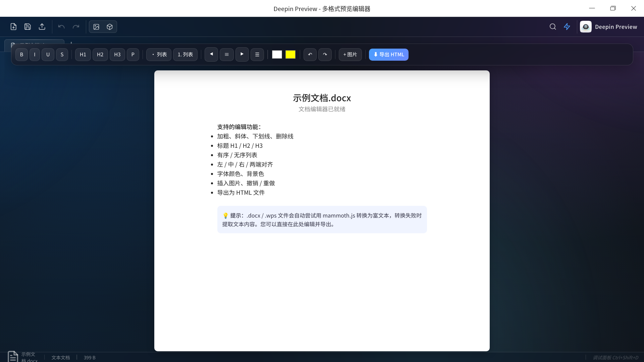Click the redo arrow in top toolbar
The width and height of the screenshot is (644, 362).
pyautogui.click(x=76, y=26)
